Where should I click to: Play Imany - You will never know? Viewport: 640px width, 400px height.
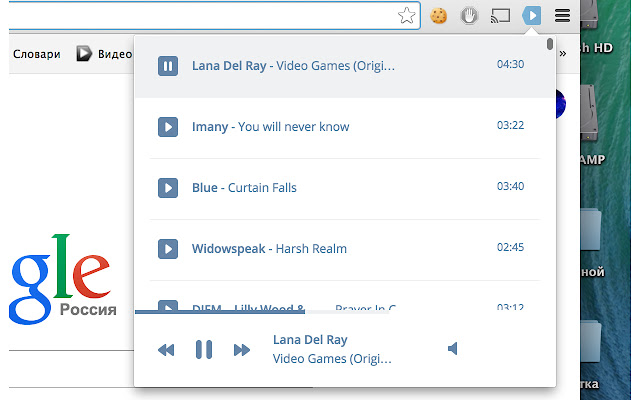(x=168, y=127)
